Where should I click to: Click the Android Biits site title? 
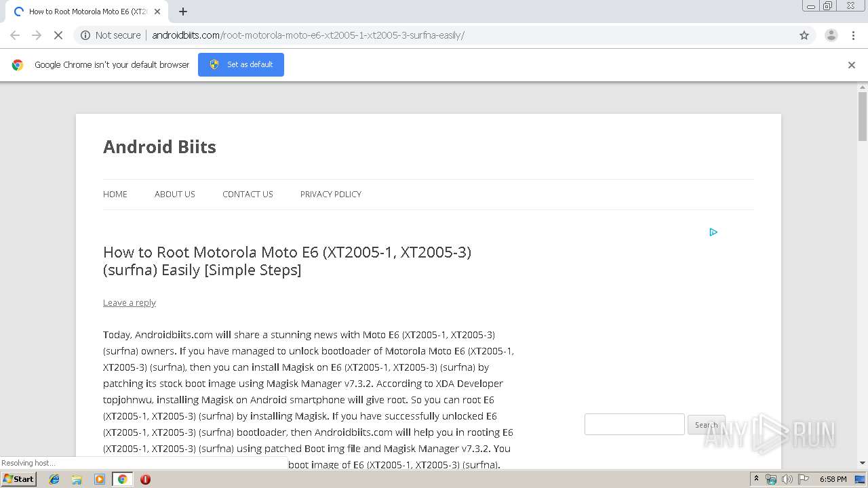tap(159, 147)
